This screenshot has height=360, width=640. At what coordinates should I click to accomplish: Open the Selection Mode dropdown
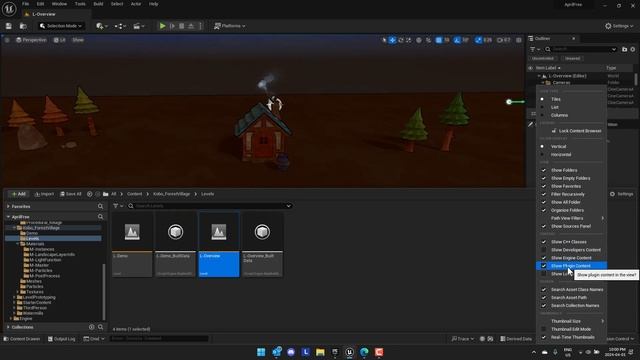coord(61,26)
